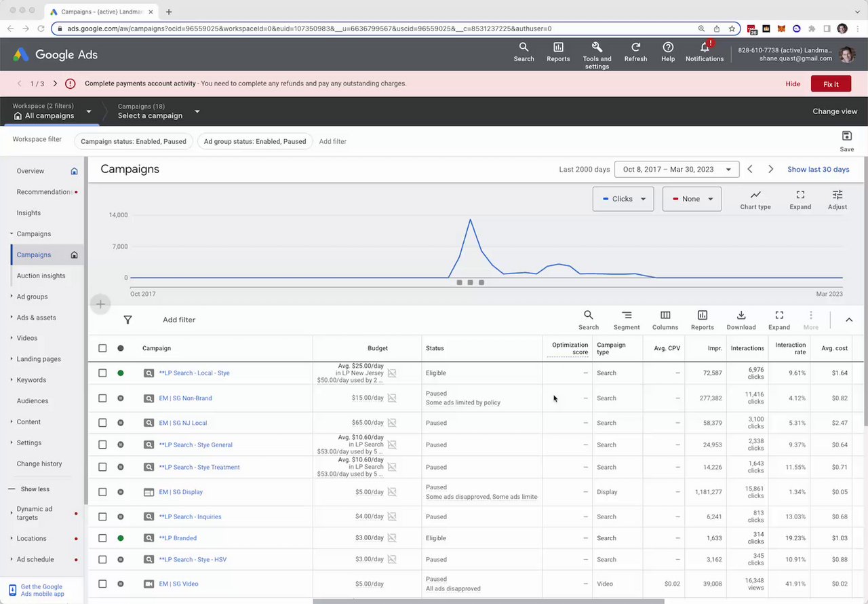Viewport: 868px width, 604px height.
Task: Click the Save workspace filter icon
Action: [x=846, y=136]
